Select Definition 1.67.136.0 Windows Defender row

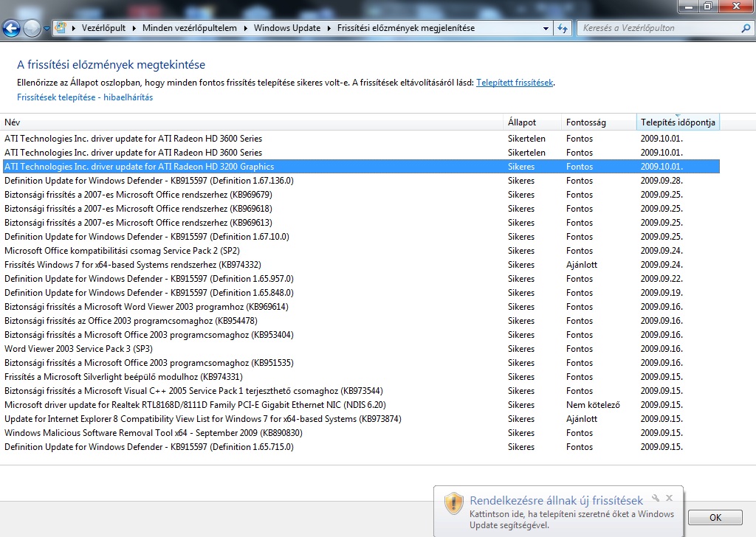(x=361, y=181)
